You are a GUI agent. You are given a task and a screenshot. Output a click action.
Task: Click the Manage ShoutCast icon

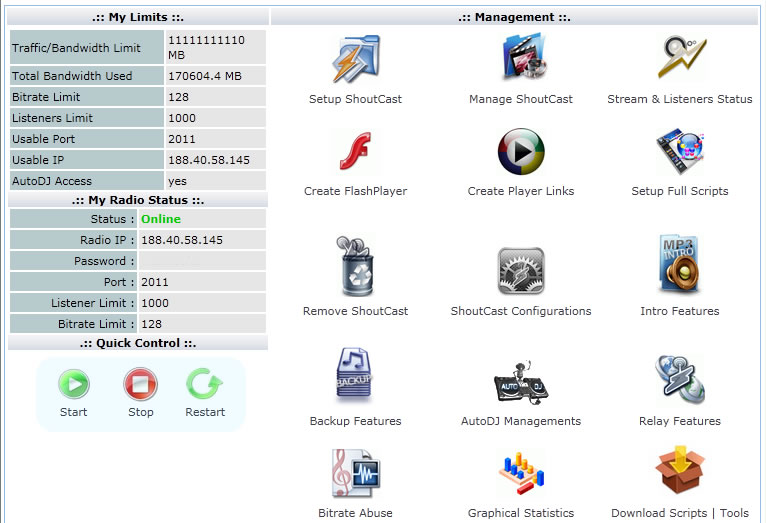pyautogui.click(x=521, y=60)
